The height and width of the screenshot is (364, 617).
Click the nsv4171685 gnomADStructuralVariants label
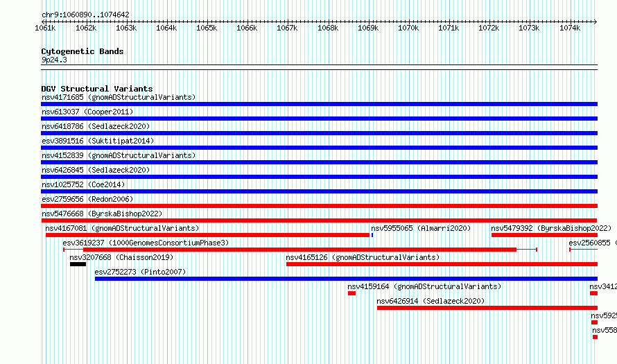pyautogui.click(x=119, y=97)
